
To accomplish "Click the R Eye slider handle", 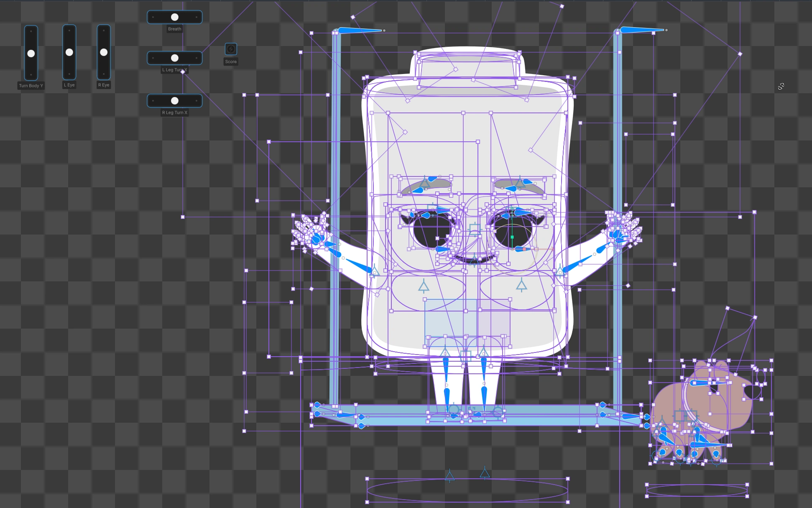I will (x=103, y=53).
